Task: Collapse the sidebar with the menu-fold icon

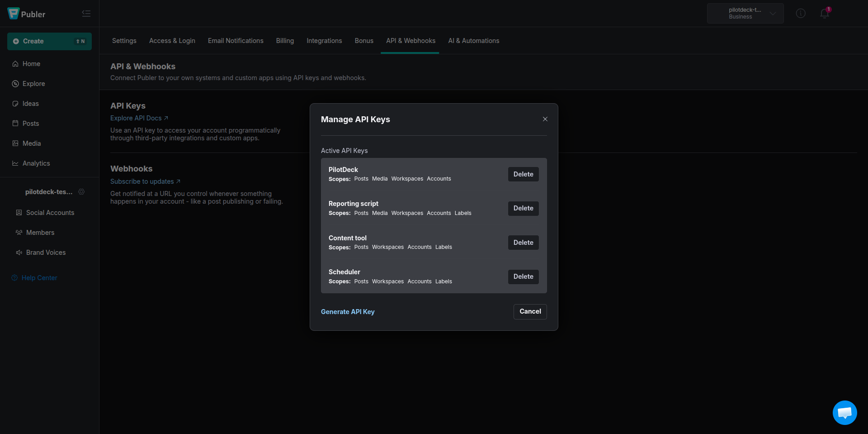Action: click(x=86, y=14)
